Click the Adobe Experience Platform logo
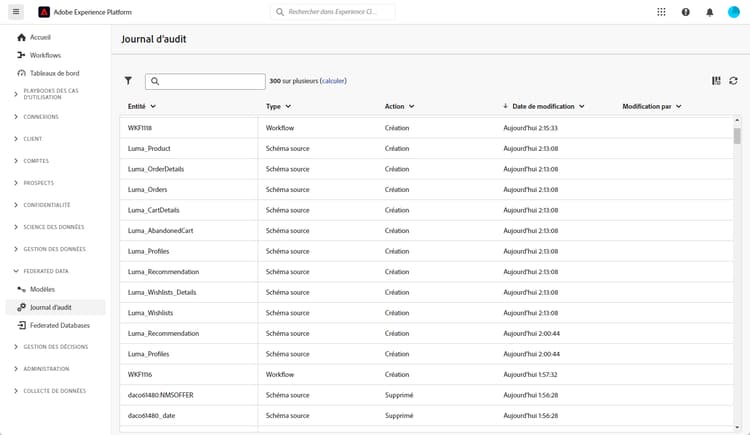Viewport: 750px width, 435px height. pos(44,12)
